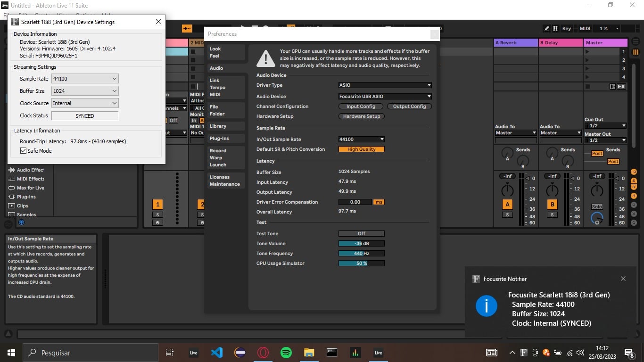Open the Buffer Size dropdown
644x362 pixels.
85,91
